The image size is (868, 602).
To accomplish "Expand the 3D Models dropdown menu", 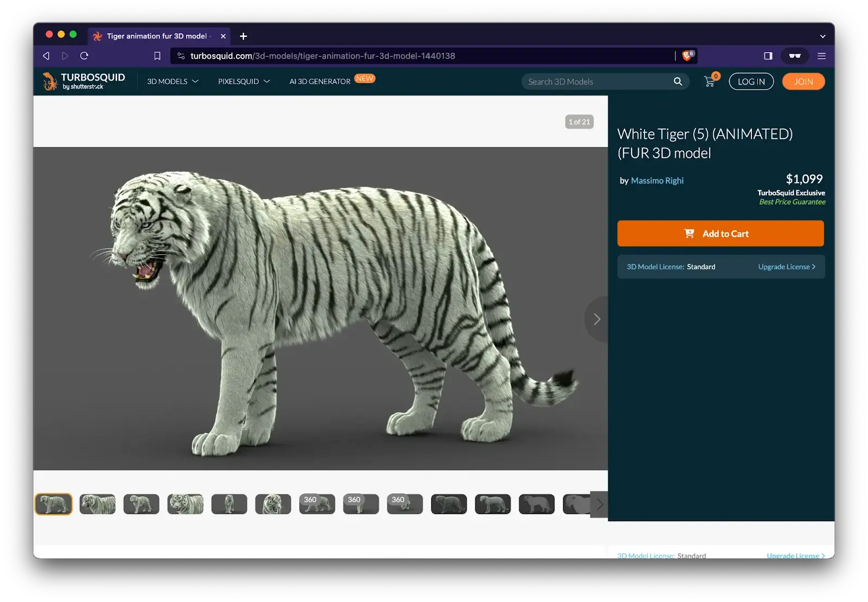I will [173, 81].
